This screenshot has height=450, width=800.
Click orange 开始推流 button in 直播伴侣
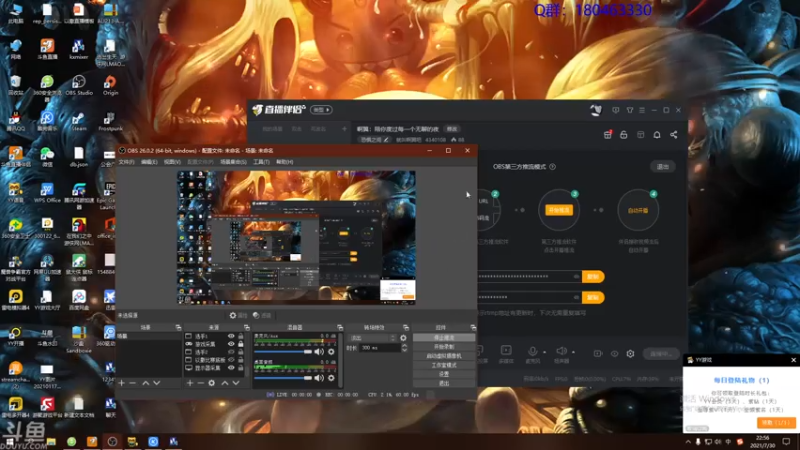click(x=559, y=210)
